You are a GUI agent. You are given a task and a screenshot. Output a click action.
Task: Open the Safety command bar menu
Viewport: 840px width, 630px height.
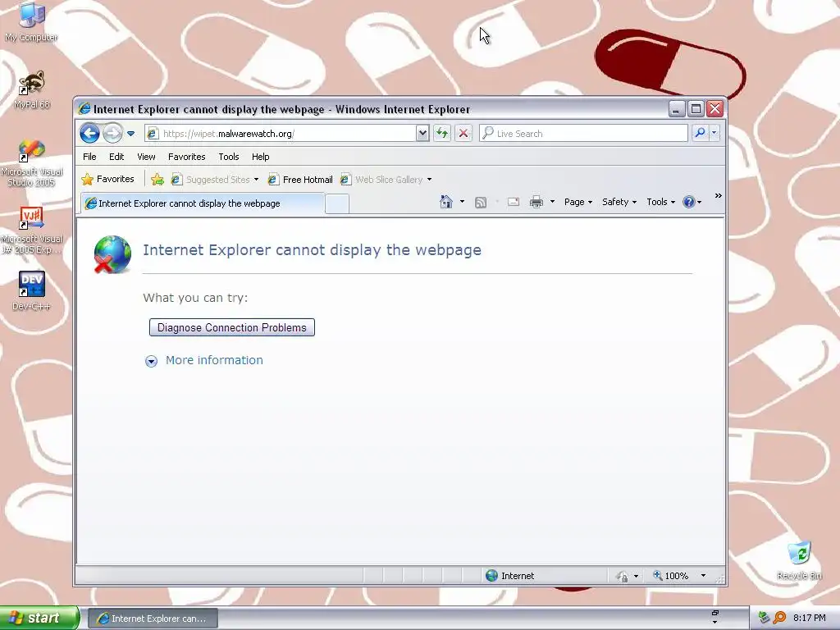pos(619,202)
